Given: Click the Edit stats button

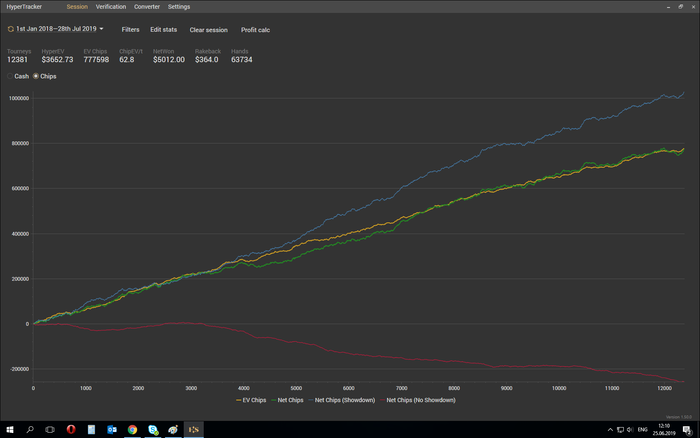Looking at the screenshot, I should coord(163,29).
